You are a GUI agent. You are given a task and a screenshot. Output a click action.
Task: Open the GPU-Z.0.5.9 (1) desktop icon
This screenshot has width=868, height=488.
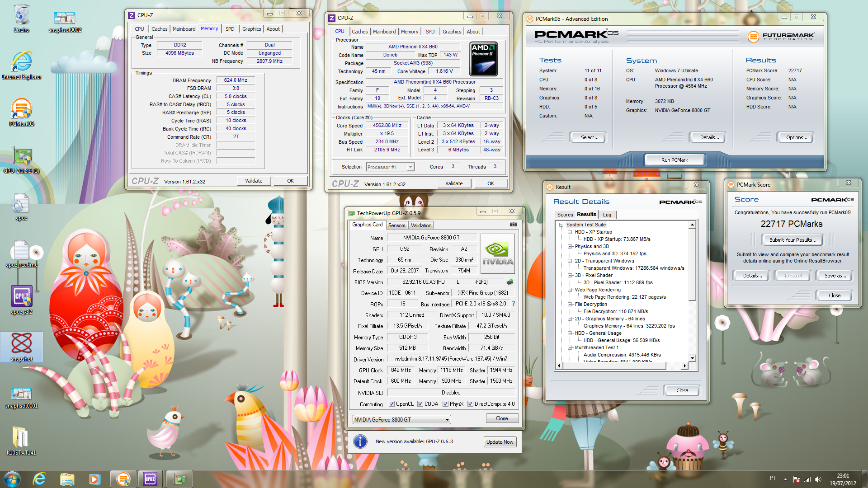tap(21, 160)
